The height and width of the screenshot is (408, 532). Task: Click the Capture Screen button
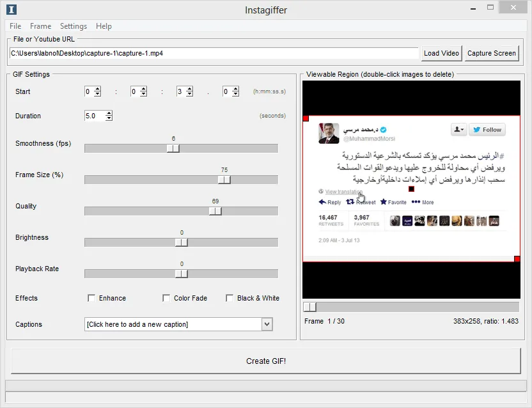(x=491, y=53)
